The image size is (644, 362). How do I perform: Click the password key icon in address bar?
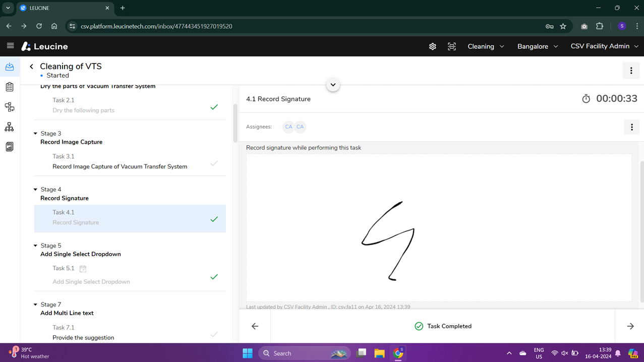pyautogui.click(x=550, y=26)
